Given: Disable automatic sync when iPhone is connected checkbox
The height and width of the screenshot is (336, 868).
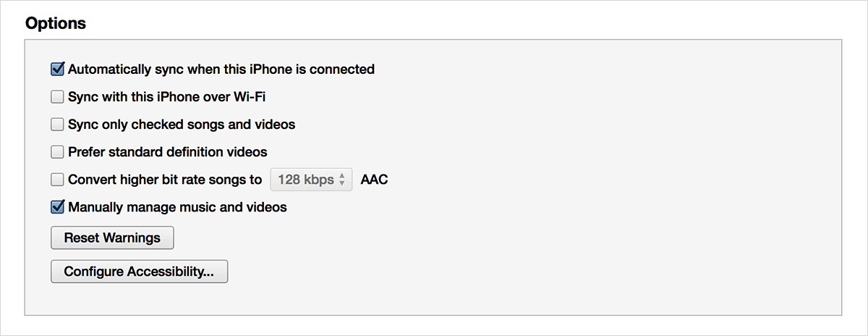Looking at the screenshot, I should coord(58,70).
